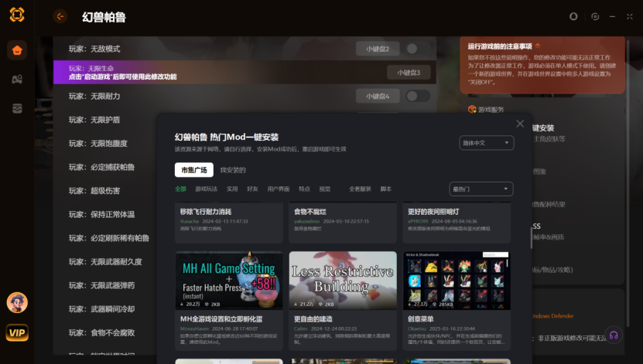Click the game library sidebar icon

17,79
